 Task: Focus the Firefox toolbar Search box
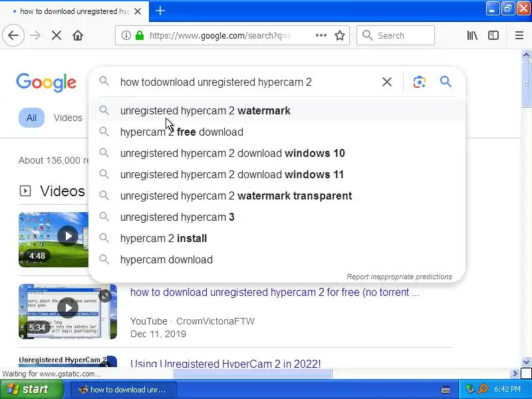(396, 35)
